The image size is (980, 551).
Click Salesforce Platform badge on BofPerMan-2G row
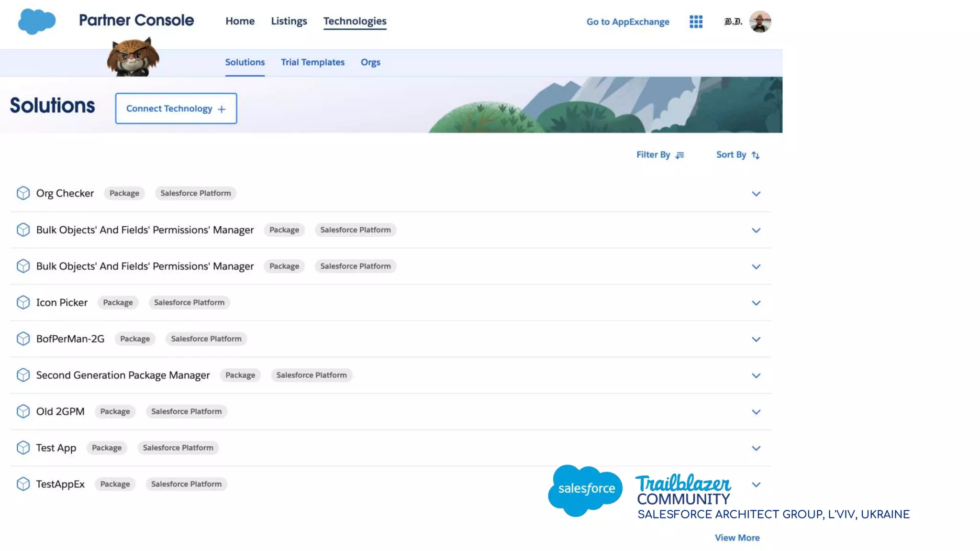tap(206, 339)
